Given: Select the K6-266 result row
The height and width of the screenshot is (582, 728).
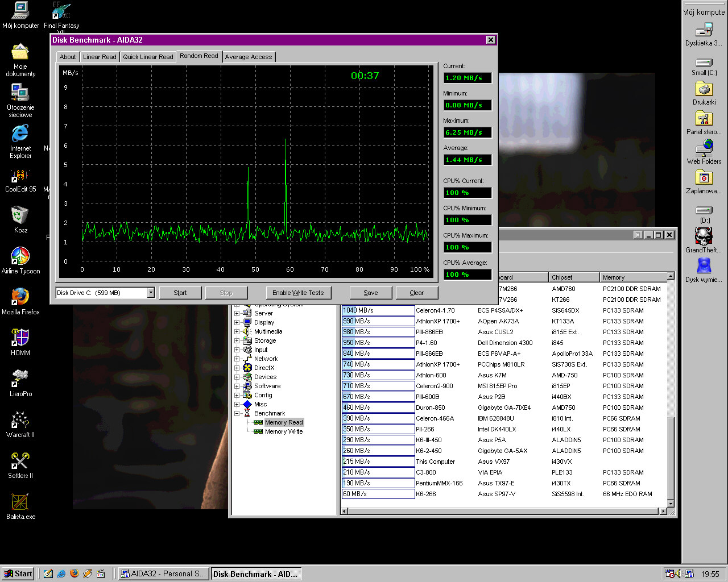Looking at the screenshot, I should click(504, 494).
